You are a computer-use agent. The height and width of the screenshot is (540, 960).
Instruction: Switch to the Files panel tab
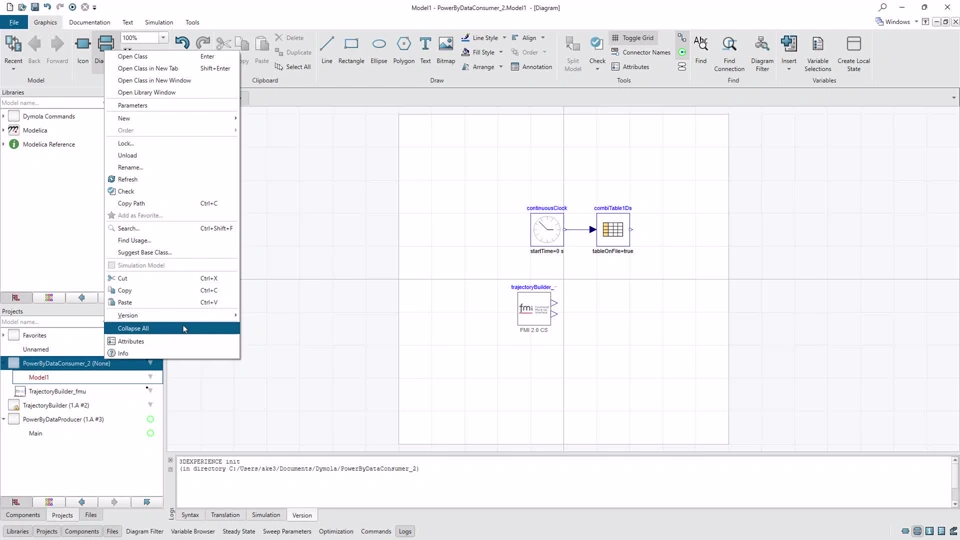(91, 515)
